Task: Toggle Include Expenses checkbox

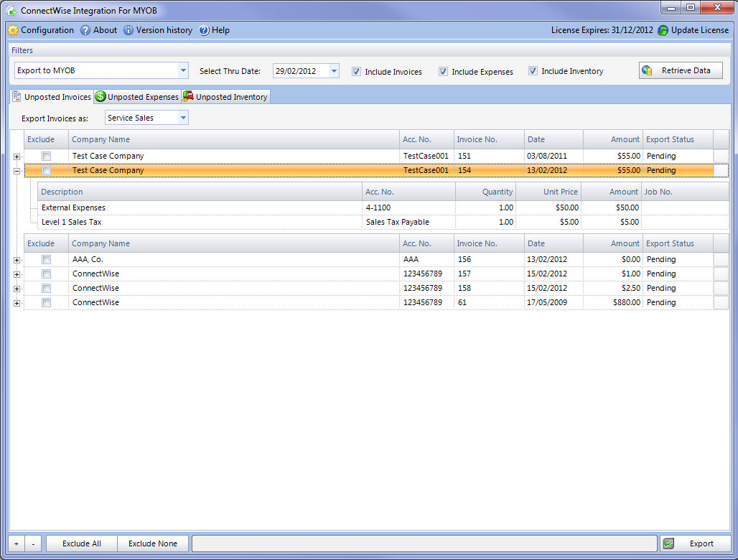Action: tap(443, 72)
